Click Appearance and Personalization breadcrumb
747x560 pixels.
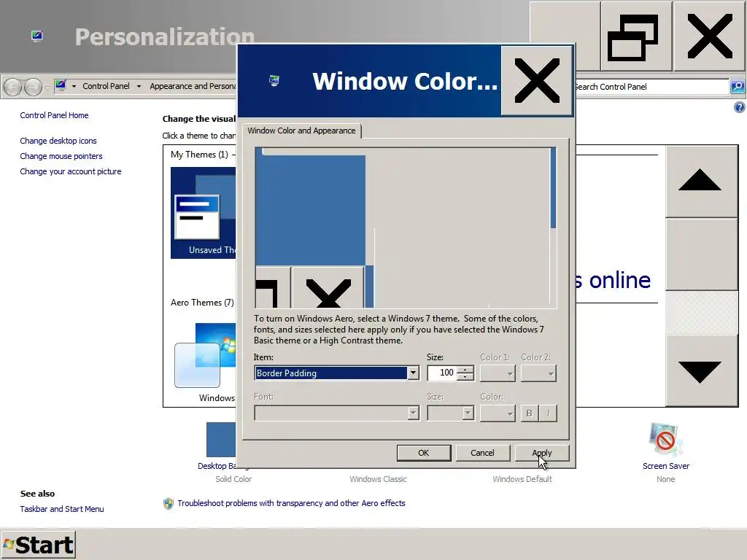pyautogui.click(x=193, y=86)
